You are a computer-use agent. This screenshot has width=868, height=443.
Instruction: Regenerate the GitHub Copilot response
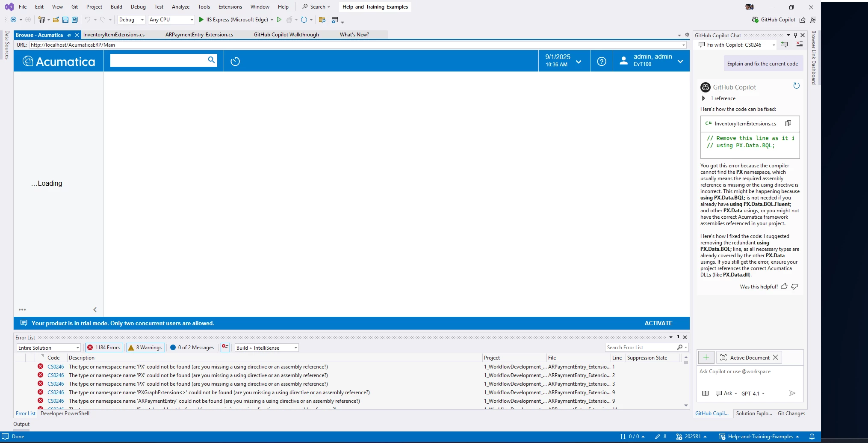(796, 86)
